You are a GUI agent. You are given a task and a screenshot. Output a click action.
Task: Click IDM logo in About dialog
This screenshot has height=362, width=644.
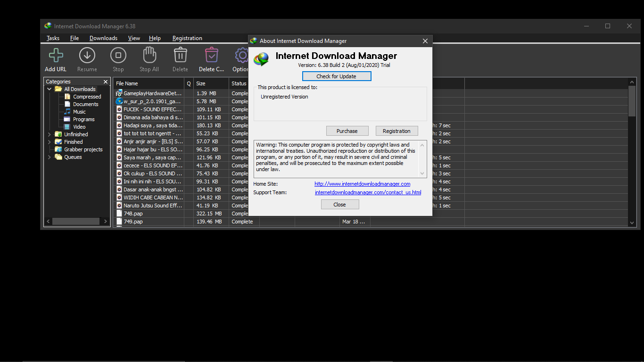(x=261, y=59)
